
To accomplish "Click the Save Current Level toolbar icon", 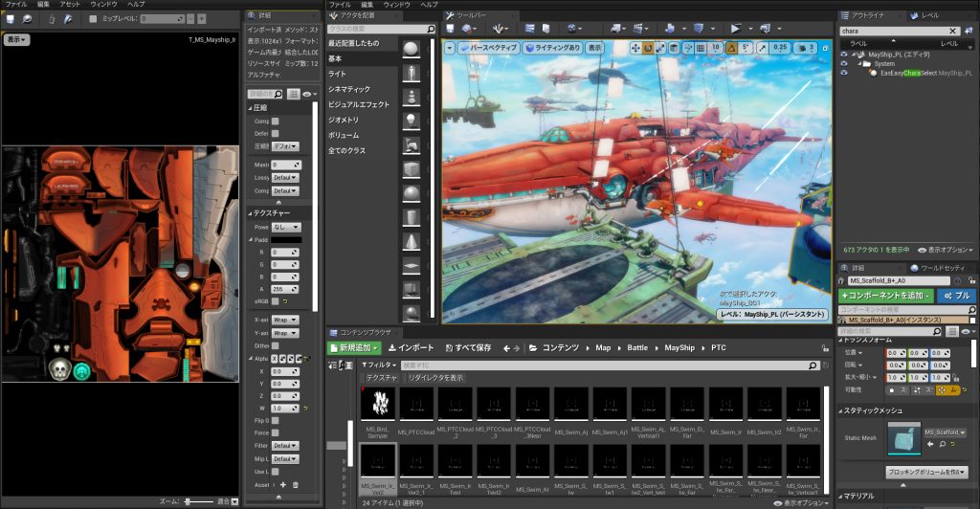I will point(450,28).
